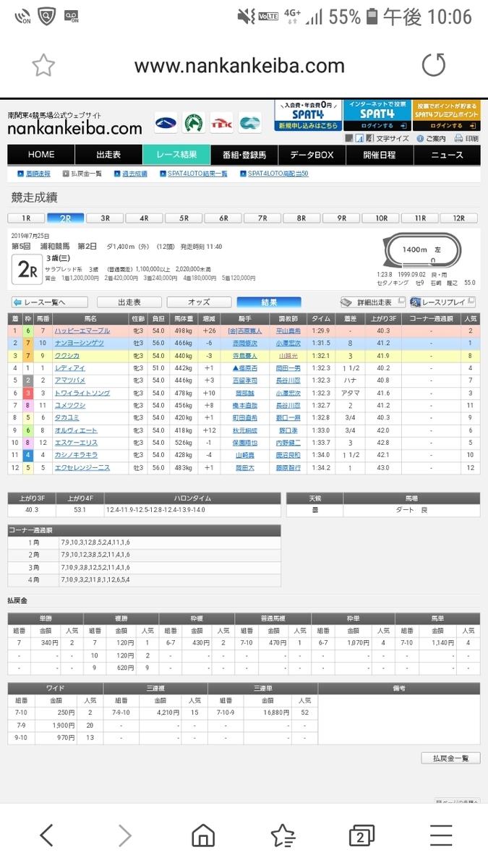Open オッズ odds button
Image resolution: width=488 pixels, height=868 pixels.
pyautogui.click(x=199, y=302)
